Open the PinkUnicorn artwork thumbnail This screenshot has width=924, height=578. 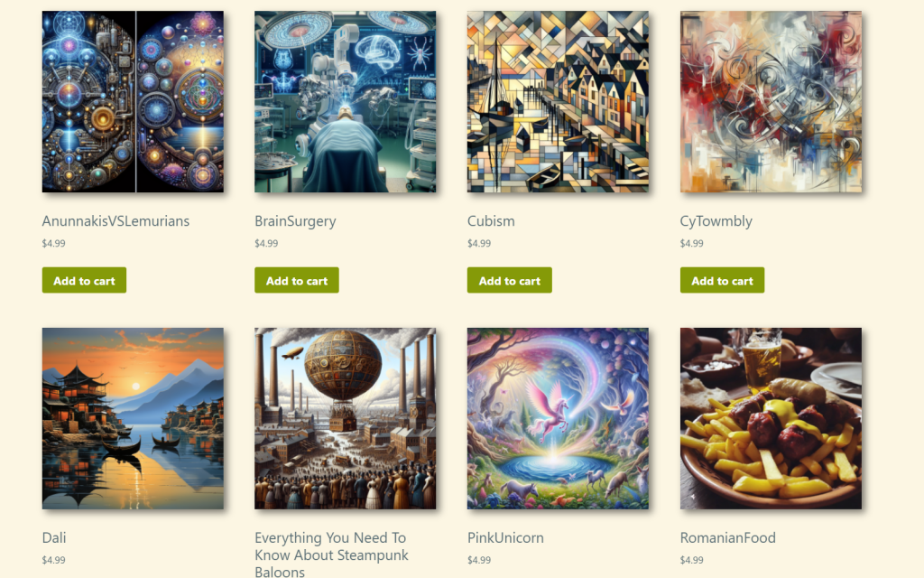558,418
